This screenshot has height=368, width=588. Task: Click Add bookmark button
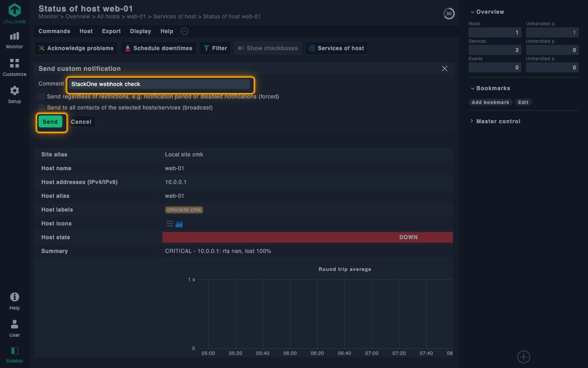(490, 102)
